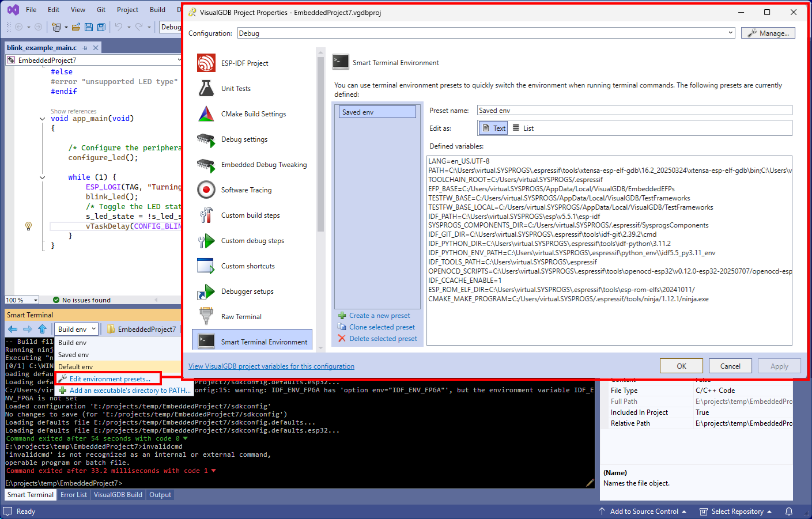
Task: Click the lightbulb quick actions icon
Action: [x=28, y=226]
